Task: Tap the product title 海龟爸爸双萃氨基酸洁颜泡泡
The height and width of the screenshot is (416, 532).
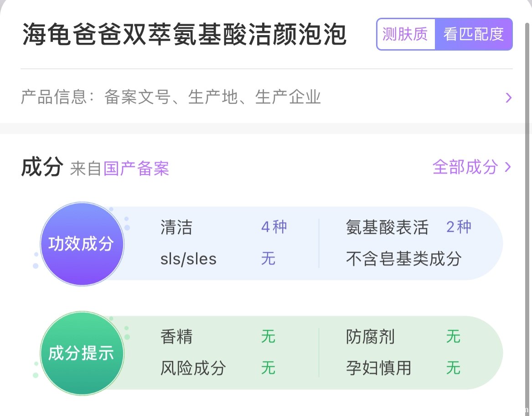Action: (x=184, y=35)
